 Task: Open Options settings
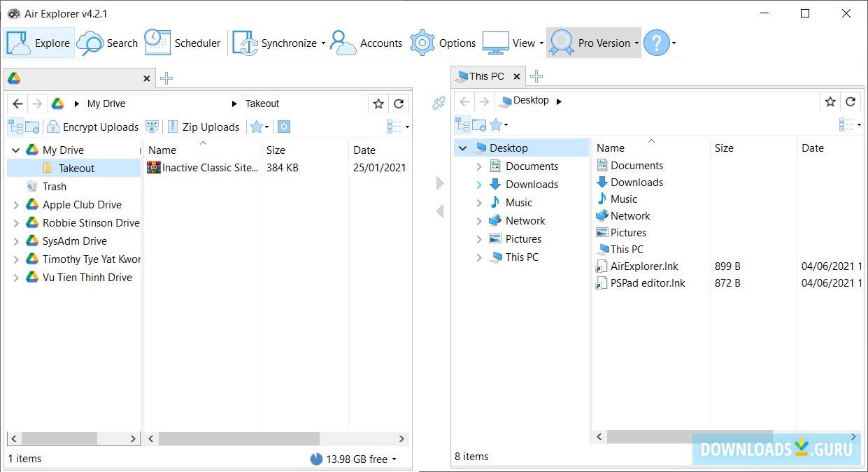pyautogui.click(x=443, y=43)
